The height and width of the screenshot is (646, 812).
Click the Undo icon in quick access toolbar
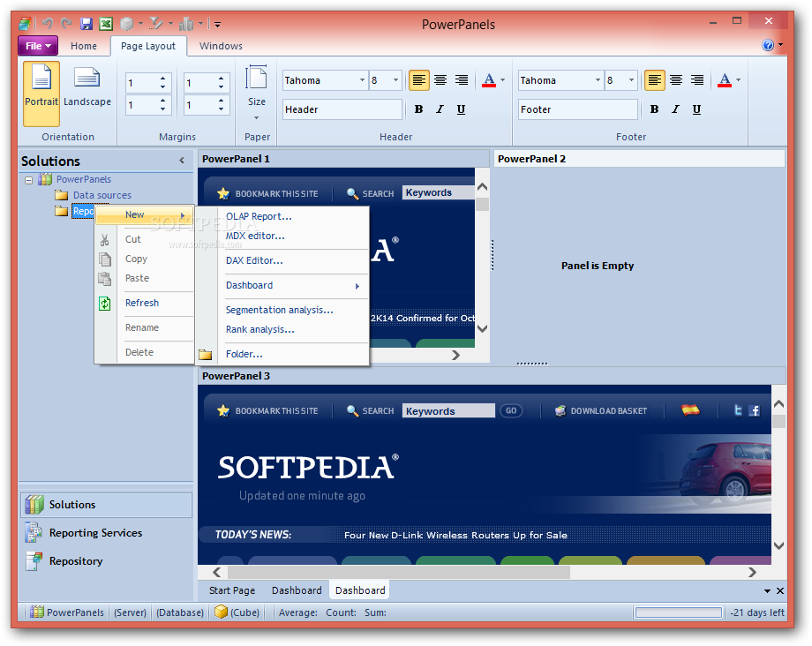point(48,23)
